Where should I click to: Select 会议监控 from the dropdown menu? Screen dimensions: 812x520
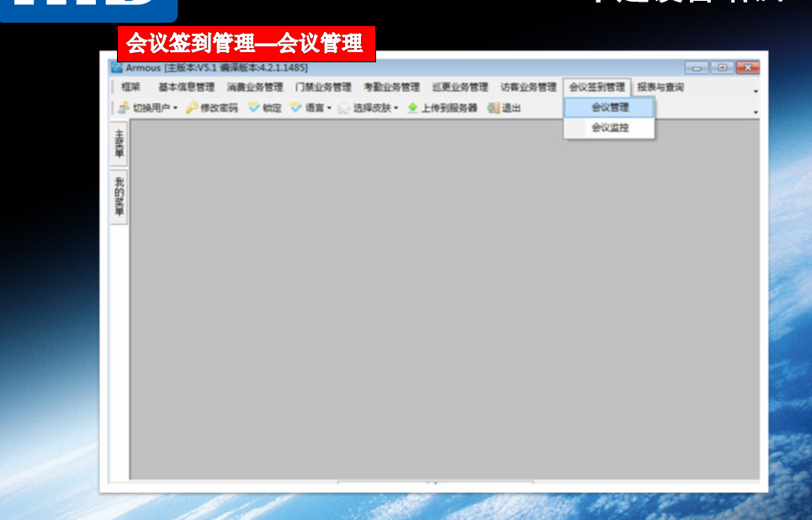tap(609, 127)
